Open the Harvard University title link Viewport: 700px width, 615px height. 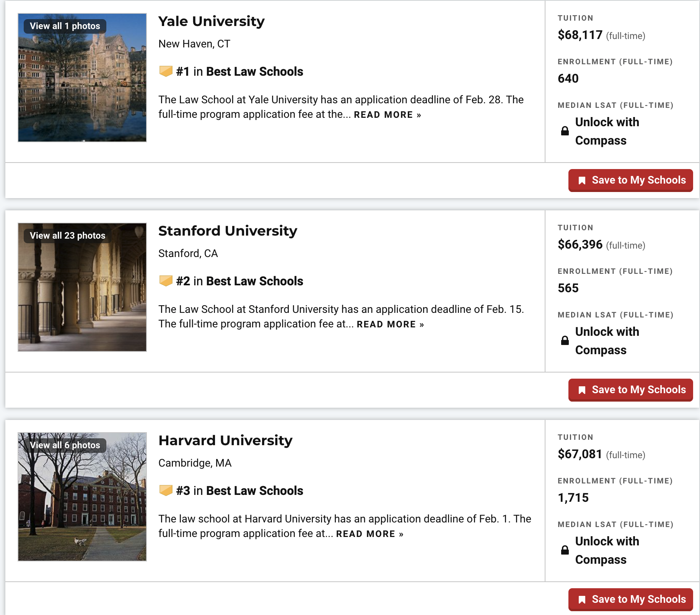tap(225, 441)
